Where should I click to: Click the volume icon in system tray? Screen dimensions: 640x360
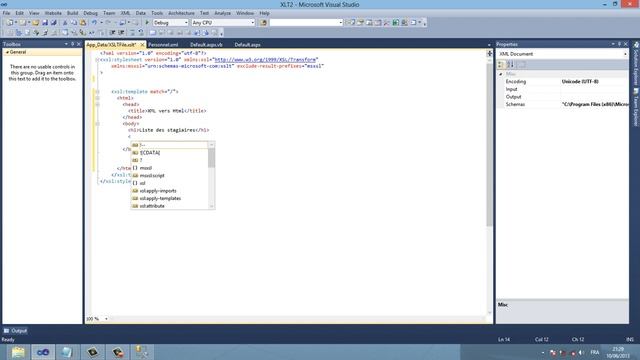pyautogui.click(x=581, y=353)
